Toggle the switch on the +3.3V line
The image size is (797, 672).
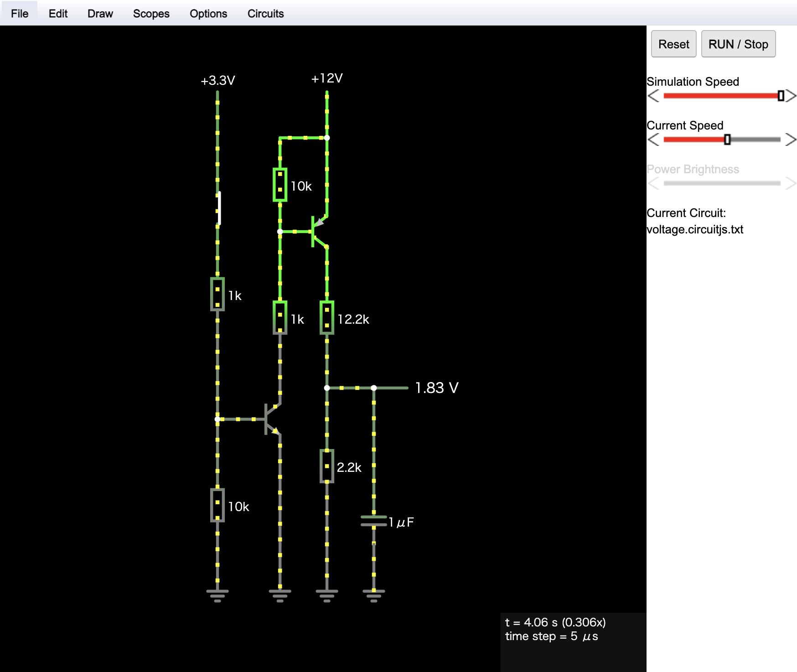point(218,208)
